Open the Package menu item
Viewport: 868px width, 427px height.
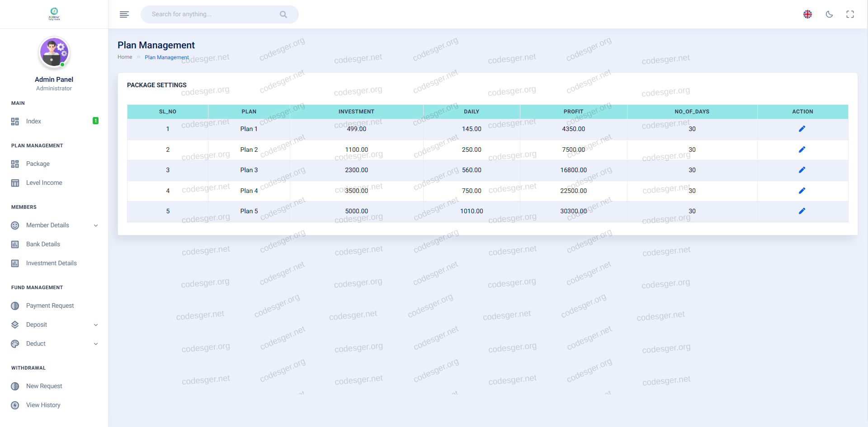[x=38, y=164]
